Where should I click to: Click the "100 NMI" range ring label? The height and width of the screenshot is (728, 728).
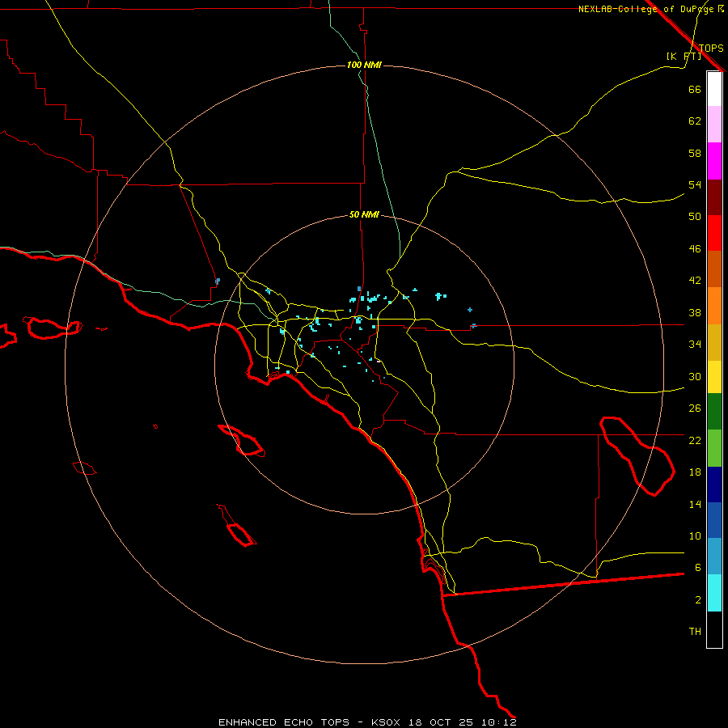(x=364, y=65)
